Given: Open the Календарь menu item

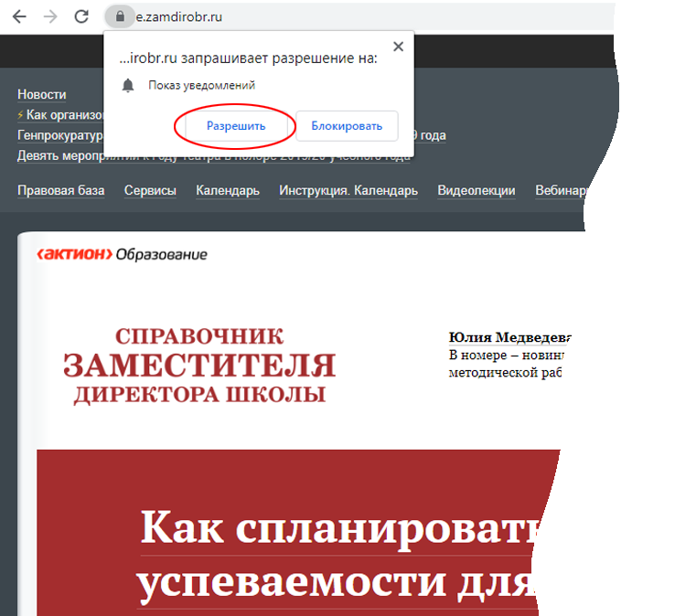Looking at the screenshot, I should click(228, 190).
